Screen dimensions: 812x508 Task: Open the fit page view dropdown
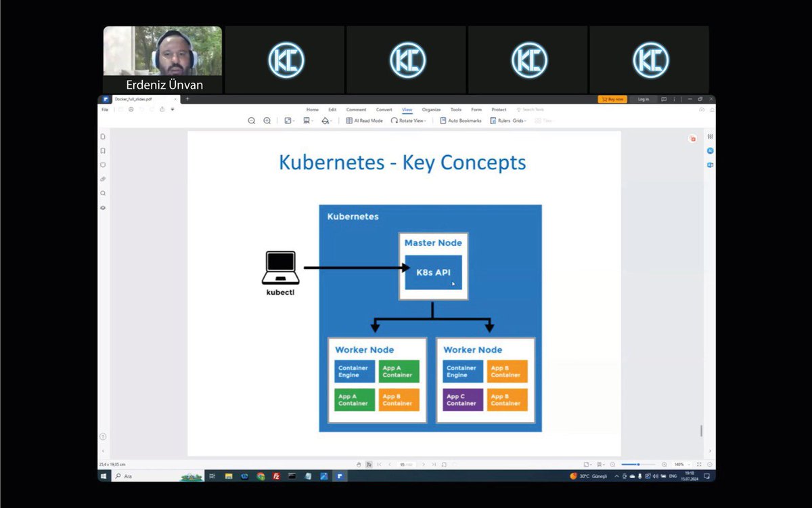click(x=289, y=121)
